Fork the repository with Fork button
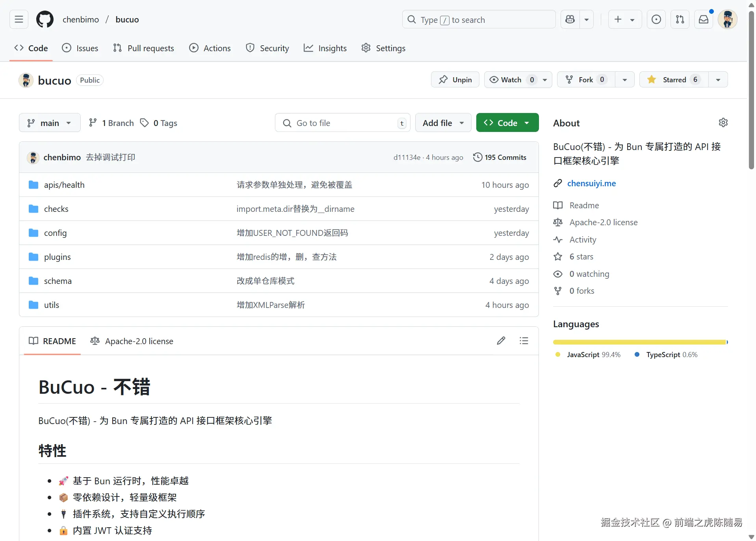 tap(586, 80)
